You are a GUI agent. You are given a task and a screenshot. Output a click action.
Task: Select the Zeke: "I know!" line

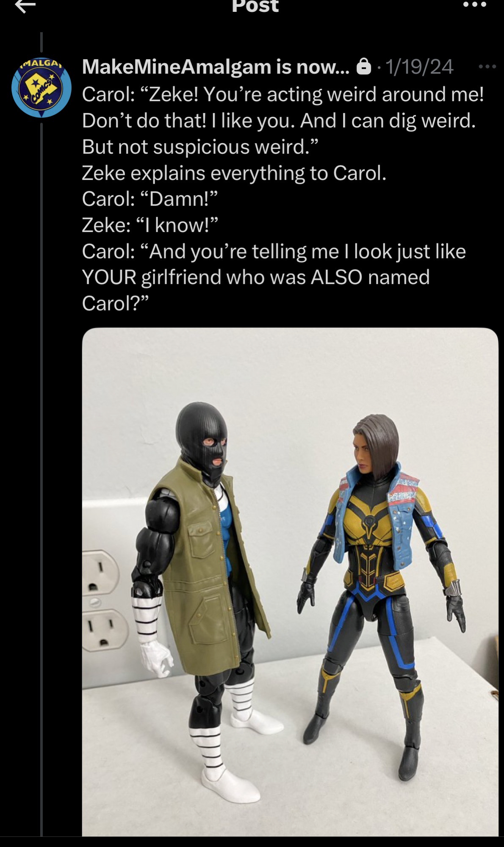150,225
